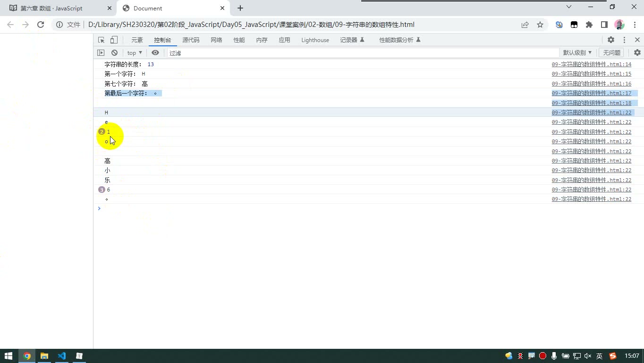This screenshot has width=644, height=363.
Task: Open source link 09-字符串的数组特性.html:14
Action: pyautogui.click(x=591, y=64)
